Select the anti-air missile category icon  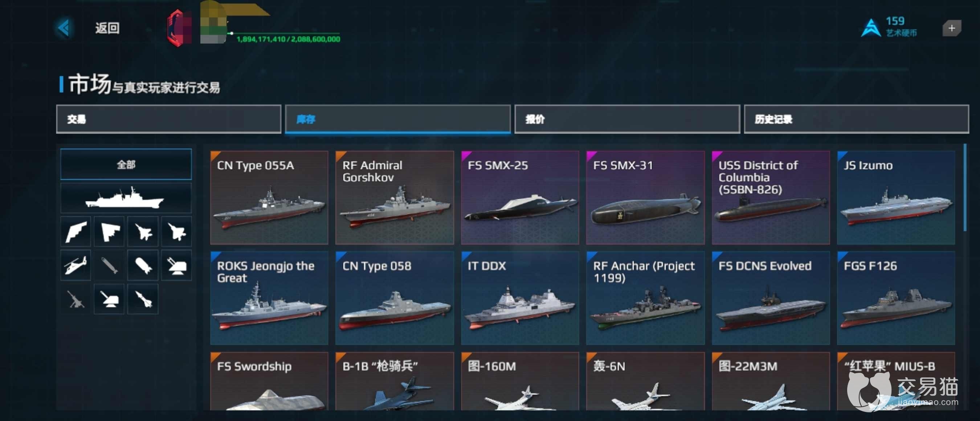(143, 299)
